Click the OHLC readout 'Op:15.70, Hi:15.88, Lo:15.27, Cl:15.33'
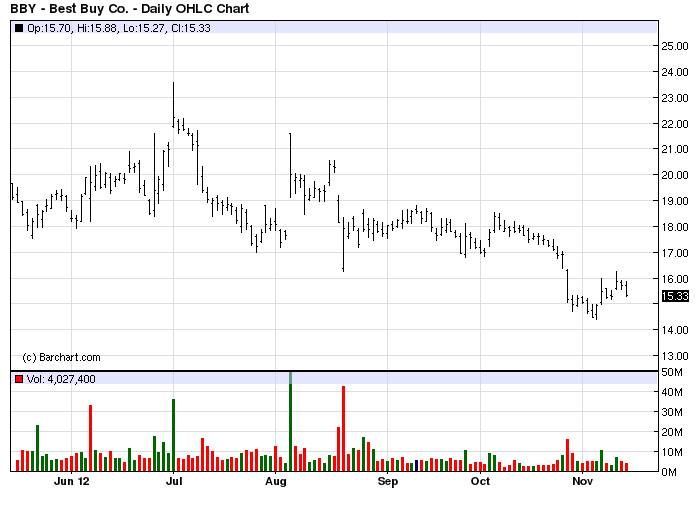This screenshot has width=700, height=512. click(x=119, y=28)
